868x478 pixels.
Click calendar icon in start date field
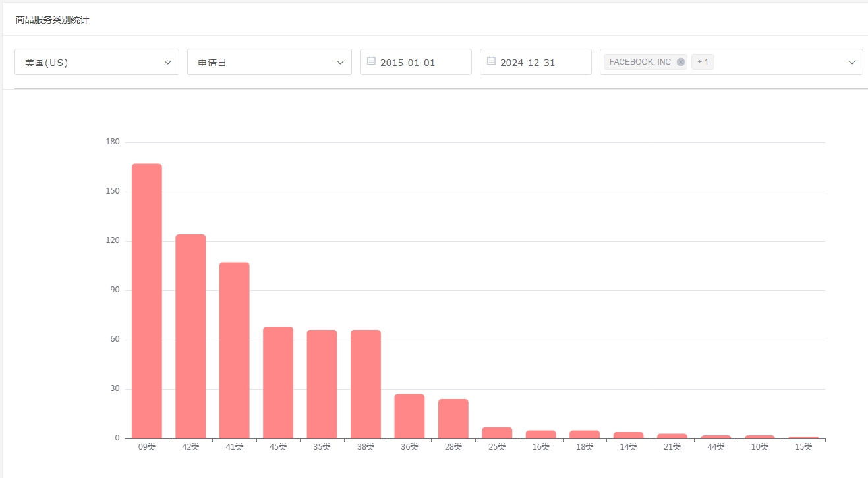371,61
